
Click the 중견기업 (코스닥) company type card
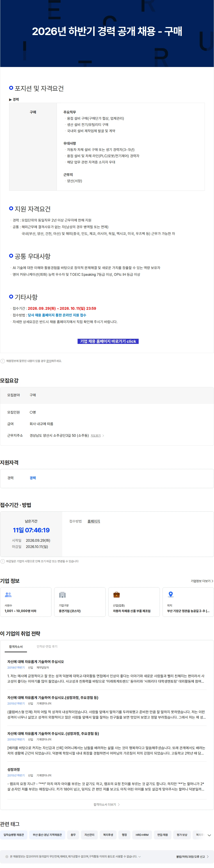(80, 602)
